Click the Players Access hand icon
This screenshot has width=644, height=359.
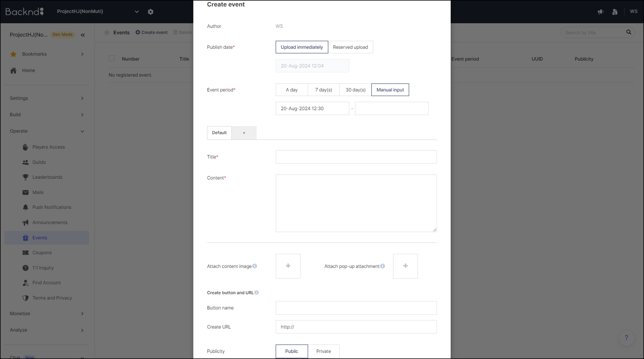(26, 147)
